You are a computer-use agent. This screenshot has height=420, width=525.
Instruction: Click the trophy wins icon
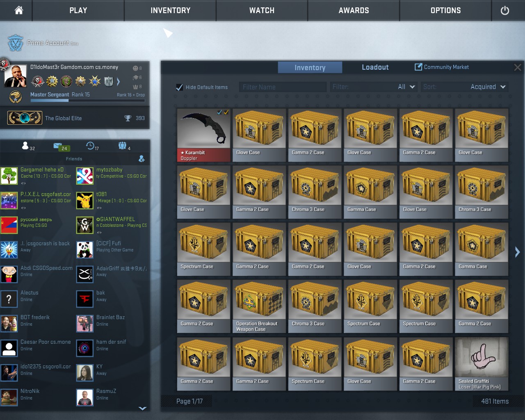point(128,118)
